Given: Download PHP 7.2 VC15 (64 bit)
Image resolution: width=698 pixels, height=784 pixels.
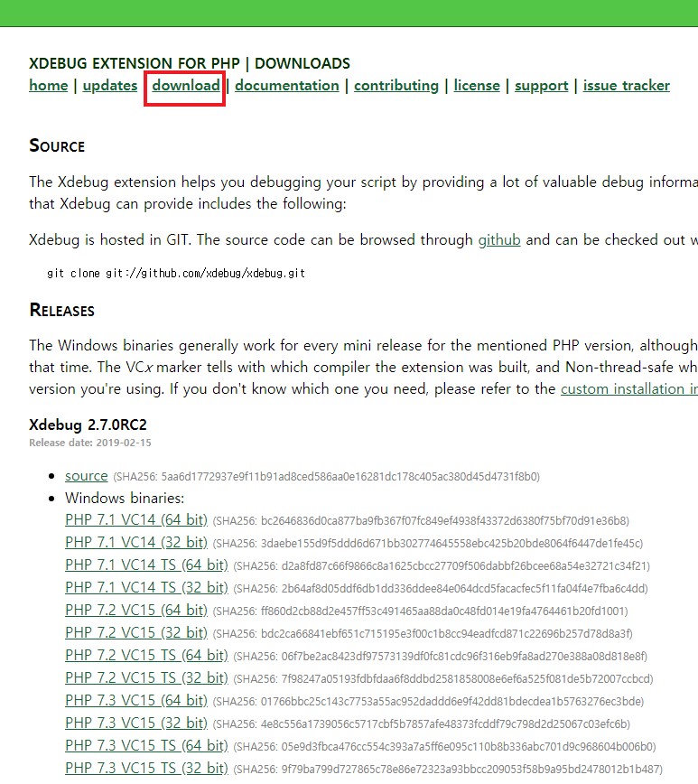Looking at the screenshot, I should [x=136, y=611].
